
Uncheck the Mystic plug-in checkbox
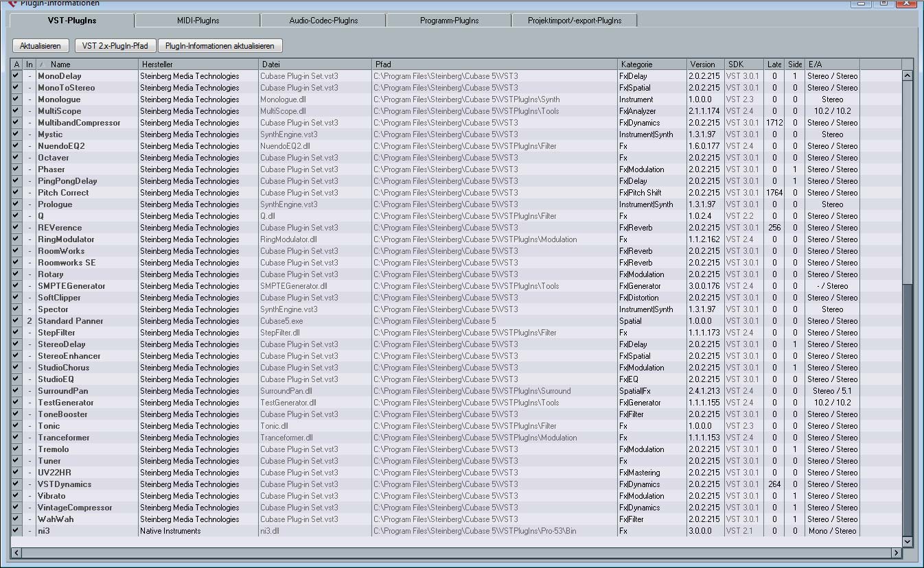point(16,134)
